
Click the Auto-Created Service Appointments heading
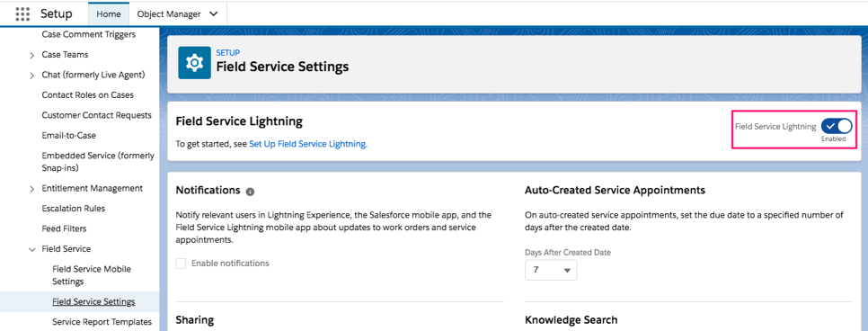[x=615, y=190]
